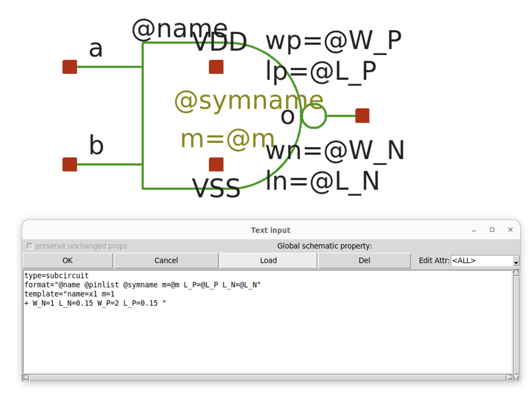
Task: Select the red pin square for input b
Action: tap(70, 164)
